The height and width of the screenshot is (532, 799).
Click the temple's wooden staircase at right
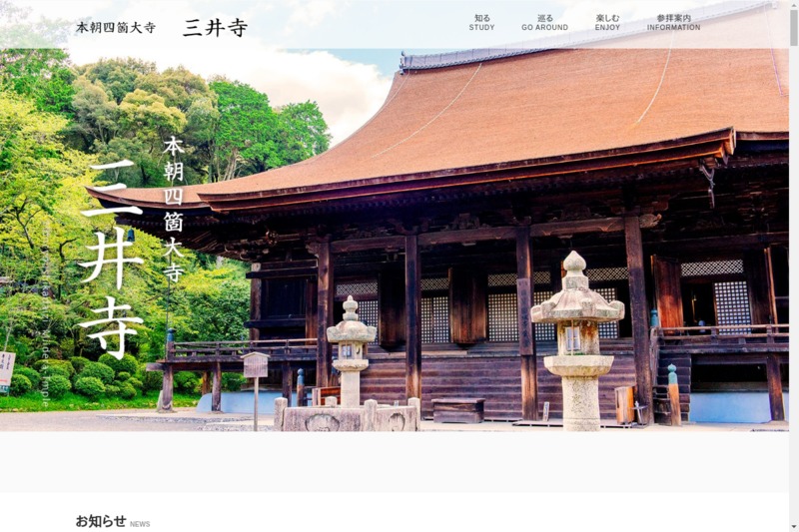click(x=669, y=384)
